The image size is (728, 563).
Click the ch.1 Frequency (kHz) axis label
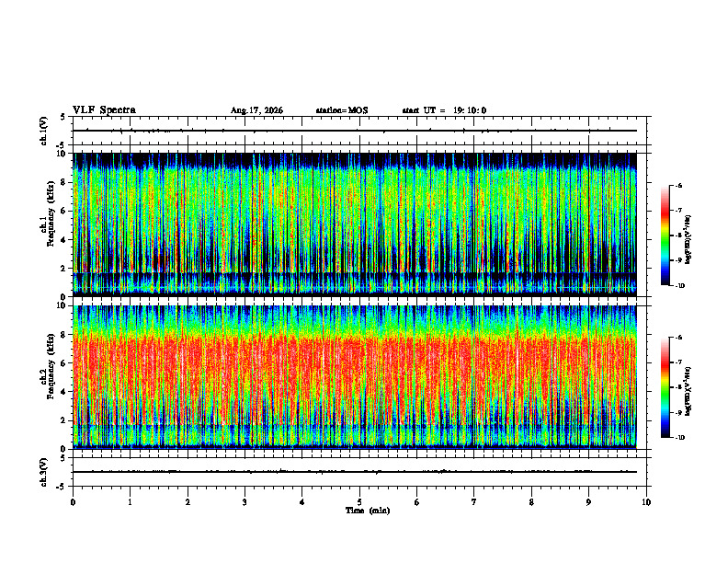tap(48, 224)
